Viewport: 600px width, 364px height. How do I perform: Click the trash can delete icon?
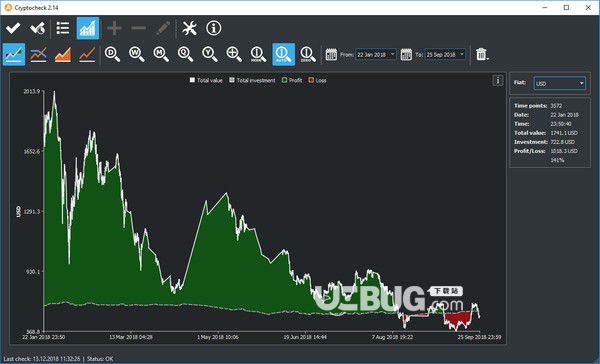tap(481, 54)
